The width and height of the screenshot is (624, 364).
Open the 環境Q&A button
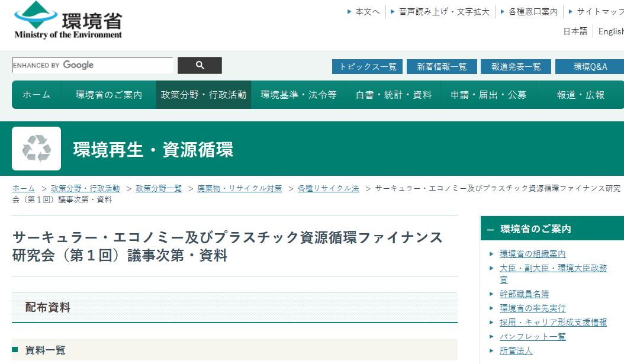pos(590,67)
